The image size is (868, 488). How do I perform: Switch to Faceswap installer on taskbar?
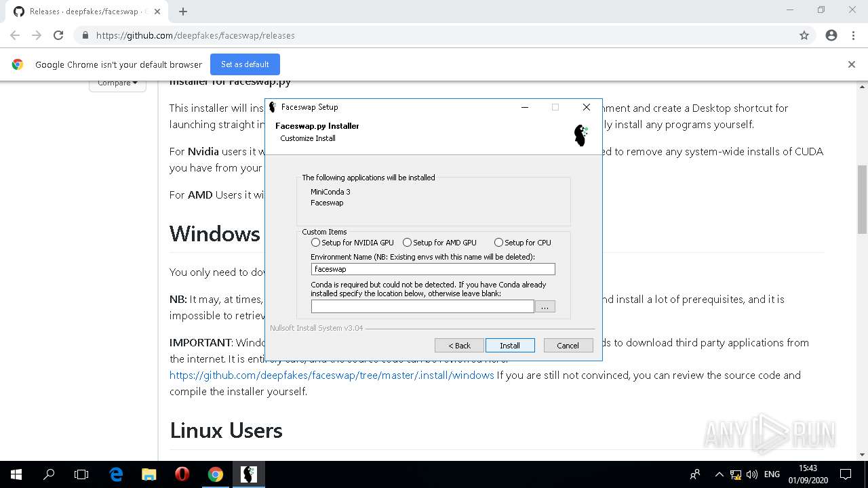pyautogui.click(x=248, y=474)
